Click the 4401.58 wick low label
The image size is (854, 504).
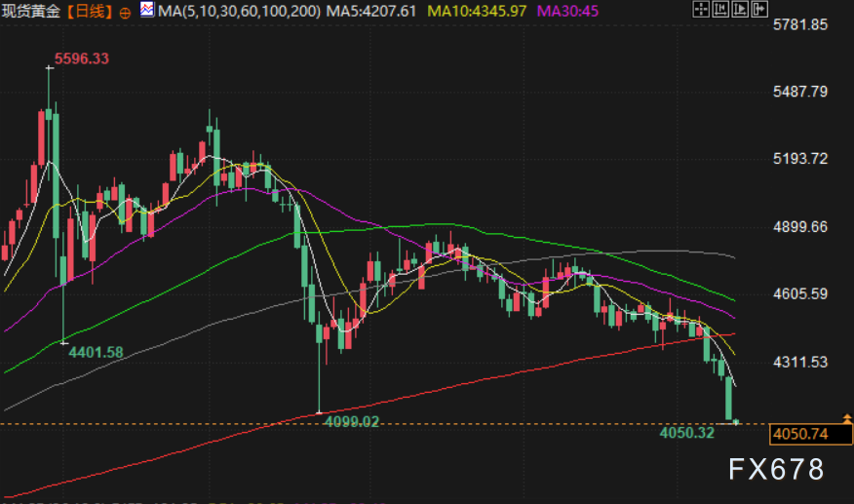pyautogui.click(x=96, y=353)
